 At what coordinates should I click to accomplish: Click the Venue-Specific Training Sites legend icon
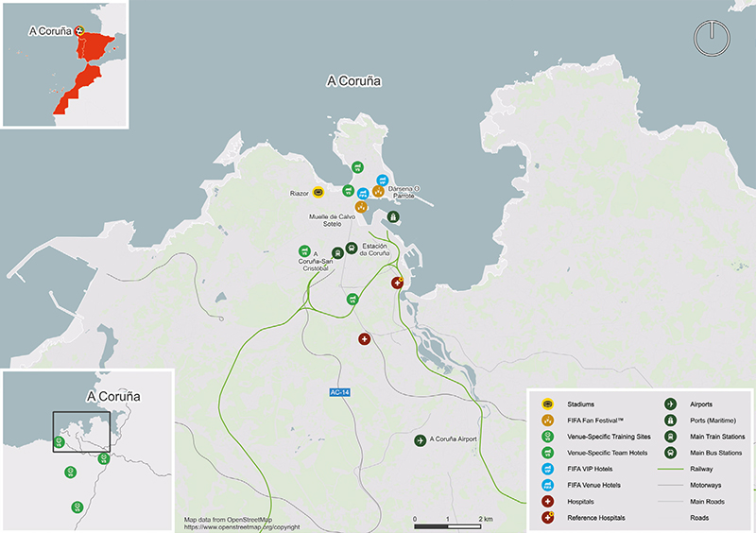tap(547, 437)
